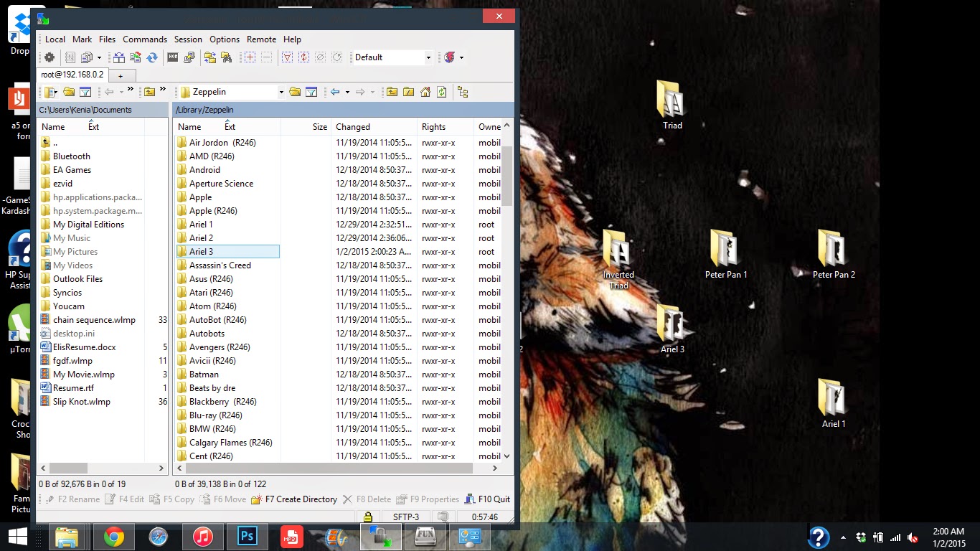Open the Files menu

tap(108, 39)
